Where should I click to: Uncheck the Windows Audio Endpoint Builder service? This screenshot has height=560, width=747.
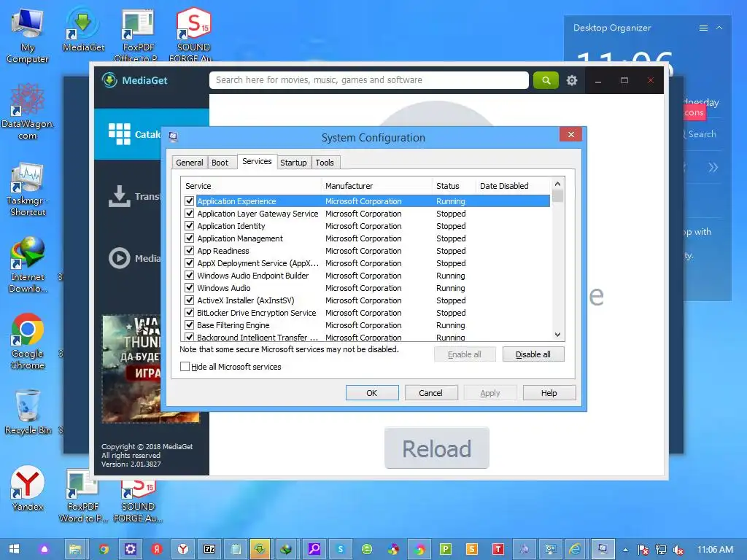coord(189,275)
